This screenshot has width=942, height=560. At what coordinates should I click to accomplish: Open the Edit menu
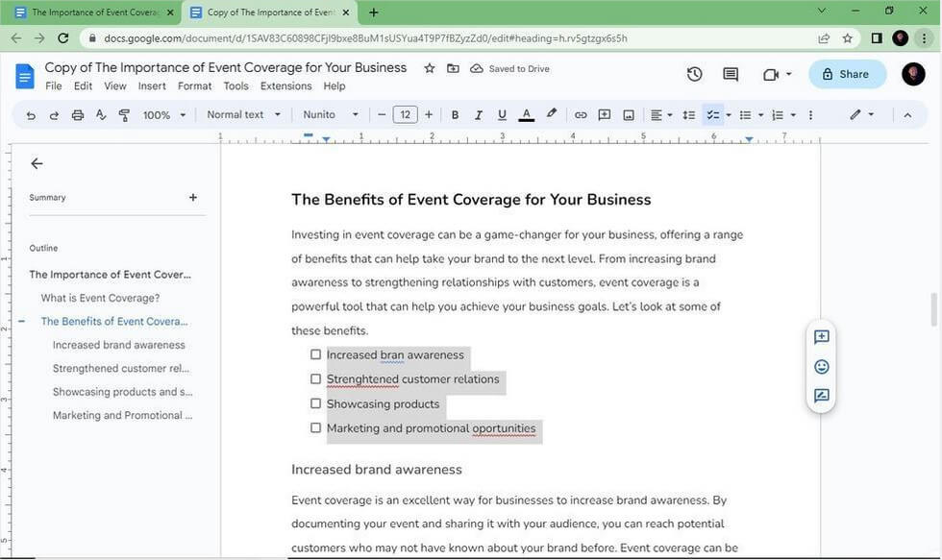pos(83,85)
